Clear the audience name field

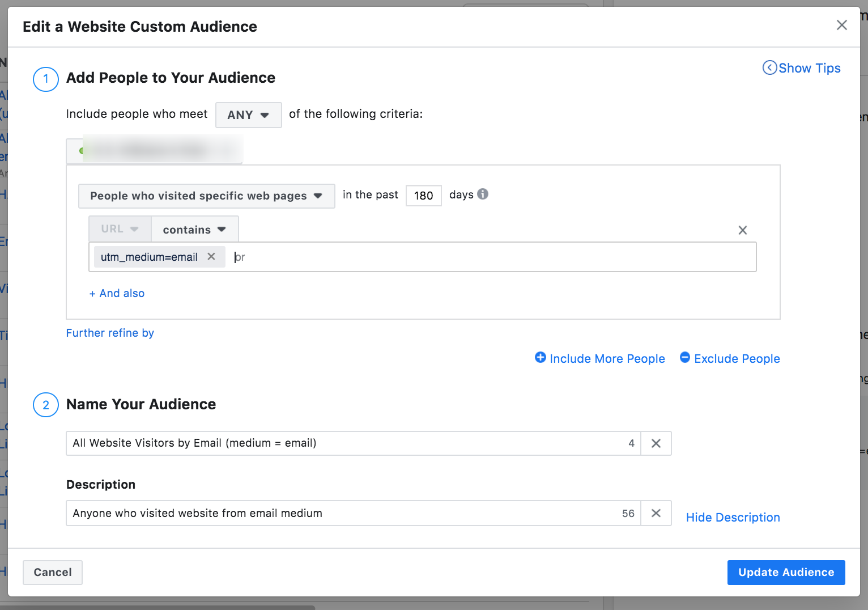656,443
